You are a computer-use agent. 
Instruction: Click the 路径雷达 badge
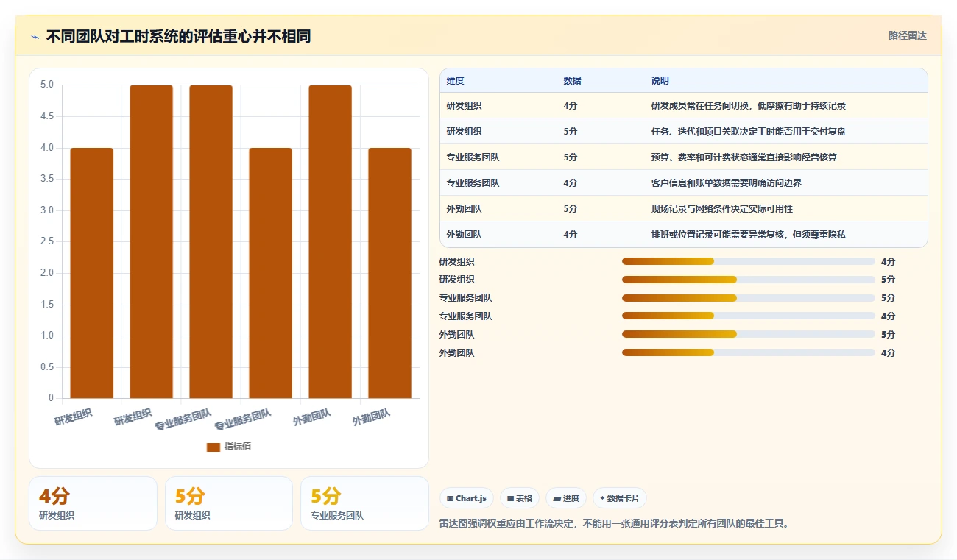coord(907,35)
